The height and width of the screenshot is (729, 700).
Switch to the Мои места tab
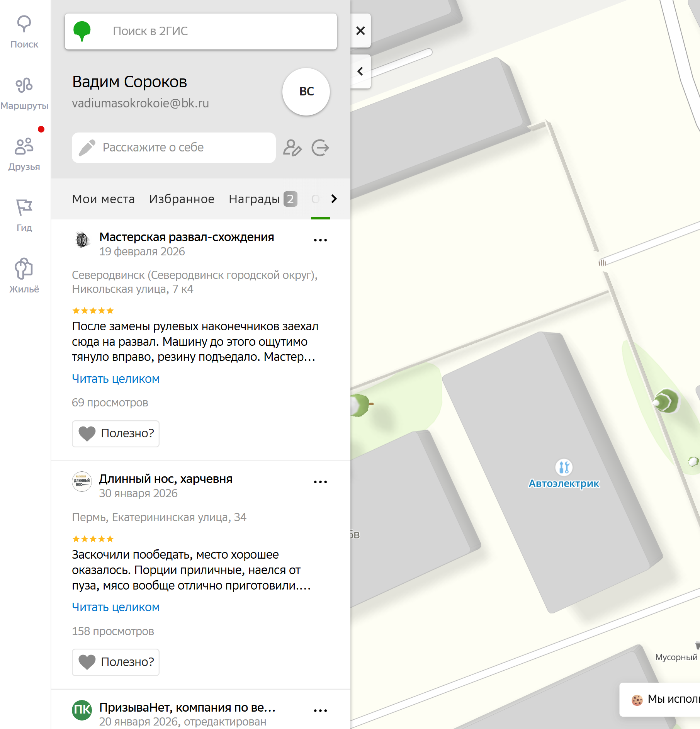(x=103, y=199)
